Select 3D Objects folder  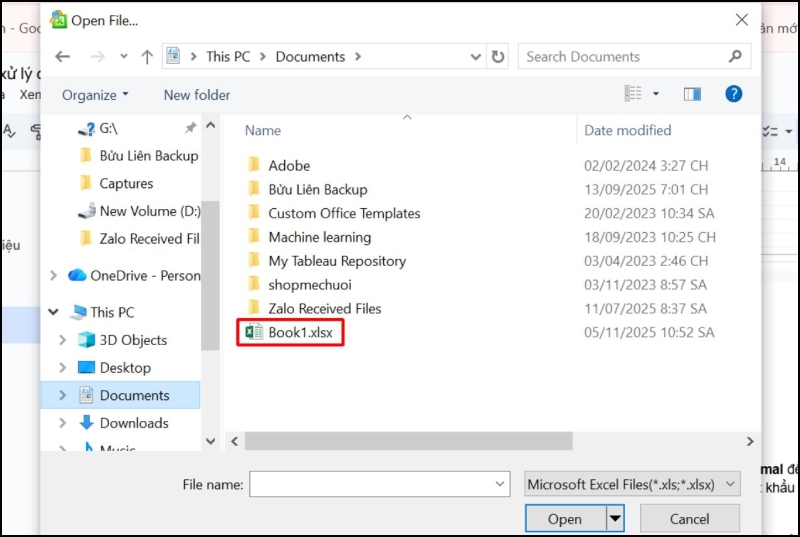(x=122, y=340)
